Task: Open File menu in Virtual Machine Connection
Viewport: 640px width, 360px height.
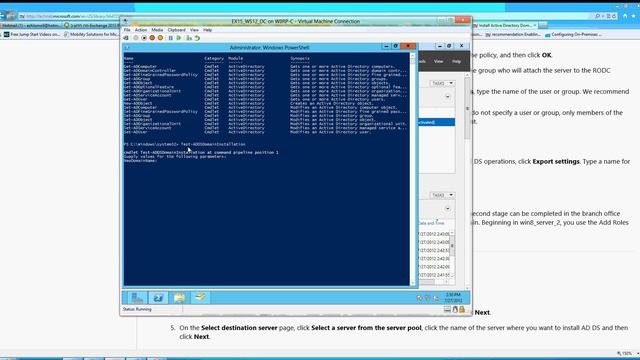Action: point(127,30)
